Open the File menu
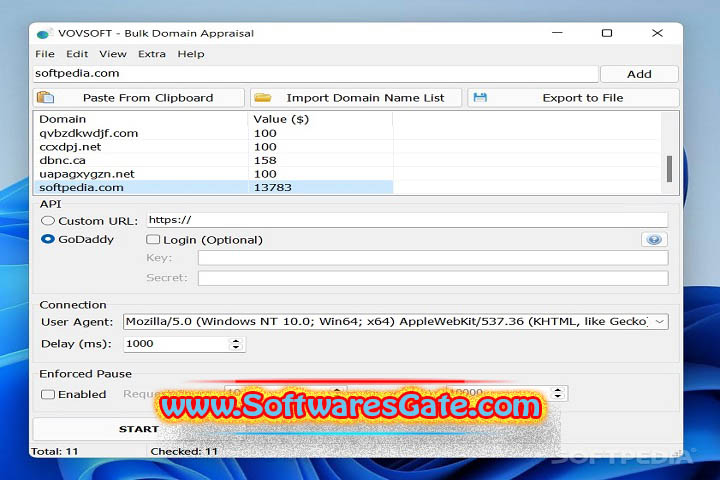Viewport: 720px width, 480px height. click(45, 54)
